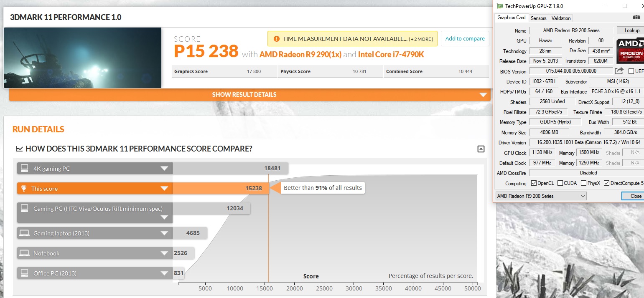Click the BIOS Version field value

pyautogui.click(x=571, y=71)
